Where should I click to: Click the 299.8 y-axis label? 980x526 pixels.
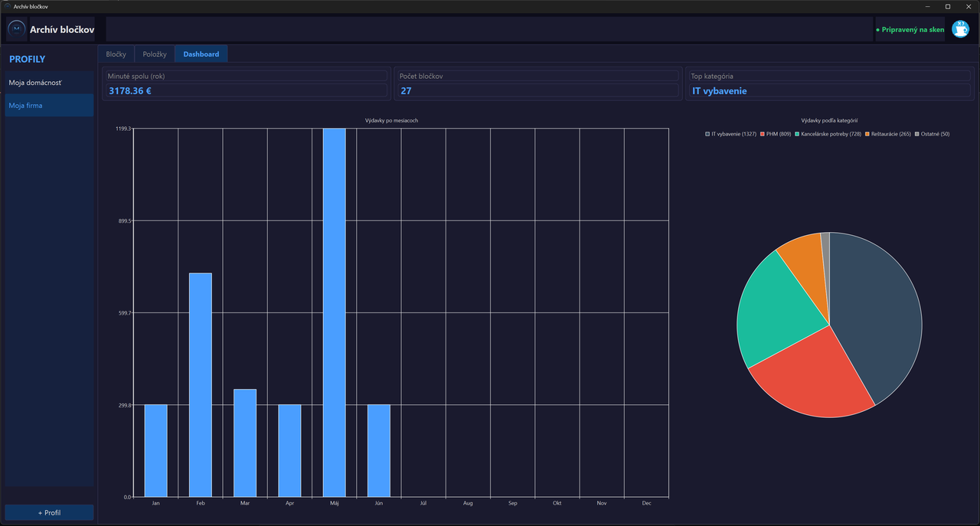tap(123, 404)
